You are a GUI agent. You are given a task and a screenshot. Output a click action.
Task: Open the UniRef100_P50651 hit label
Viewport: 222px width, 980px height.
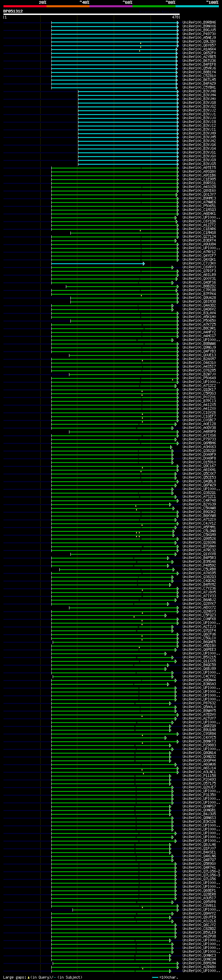pos(199,206)
